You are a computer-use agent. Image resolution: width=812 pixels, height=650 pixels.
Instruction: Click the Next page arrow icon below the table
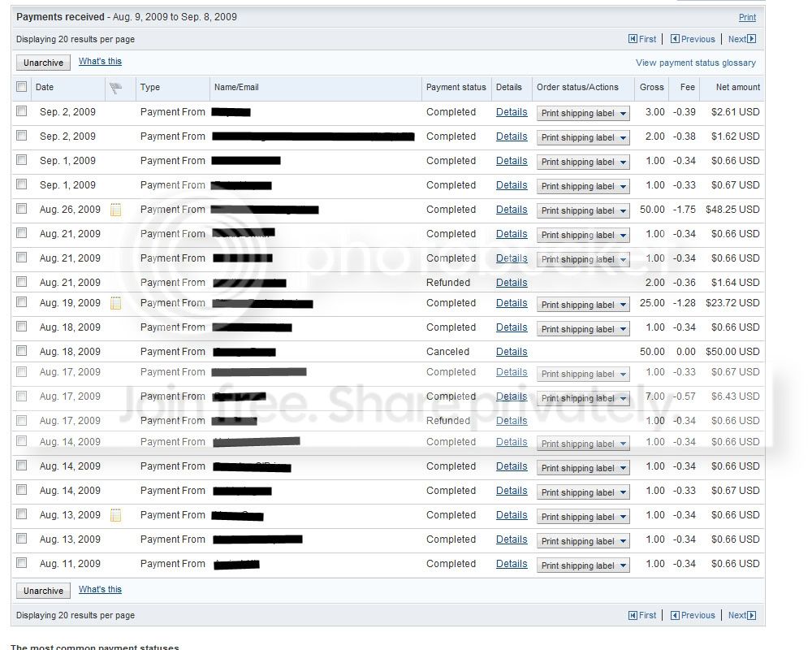coord(752,615)
